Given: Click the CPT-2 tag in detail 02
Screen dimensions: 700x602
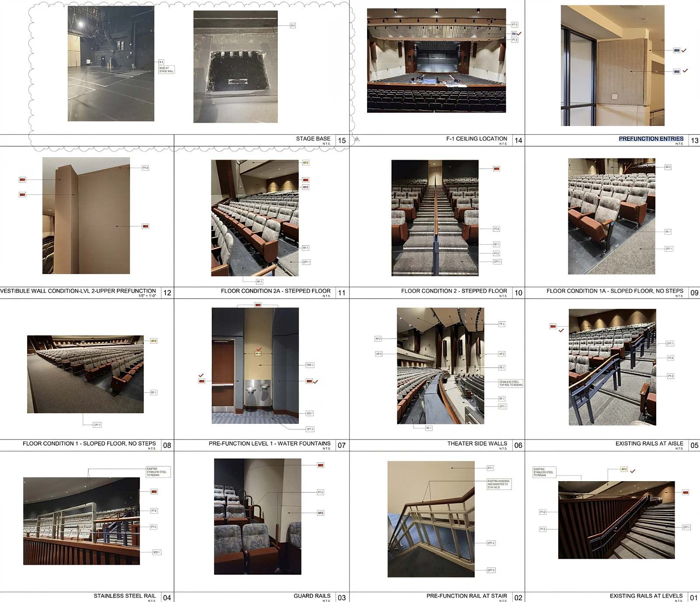Looking at the screenshot, I should tap(491, 543).
